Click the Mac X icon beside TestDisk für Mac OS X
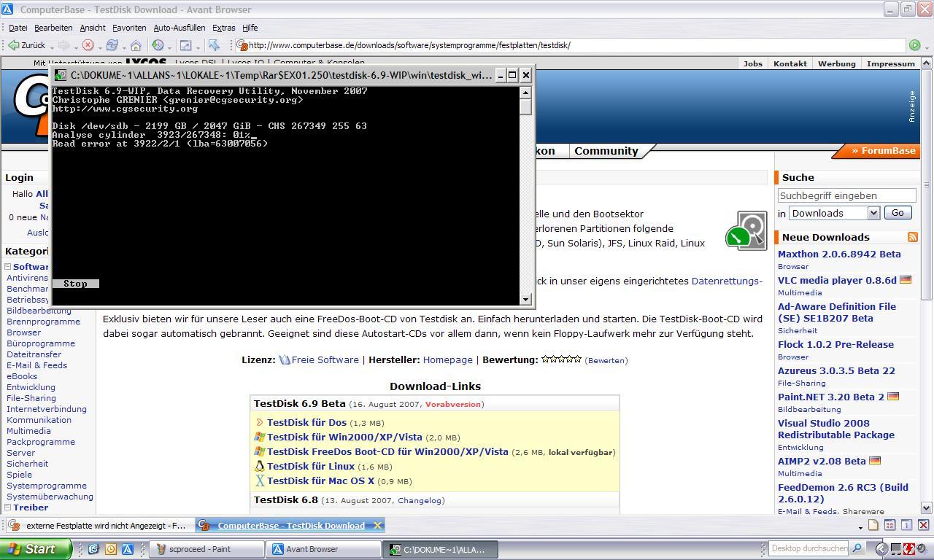 [x=259, y=481]
